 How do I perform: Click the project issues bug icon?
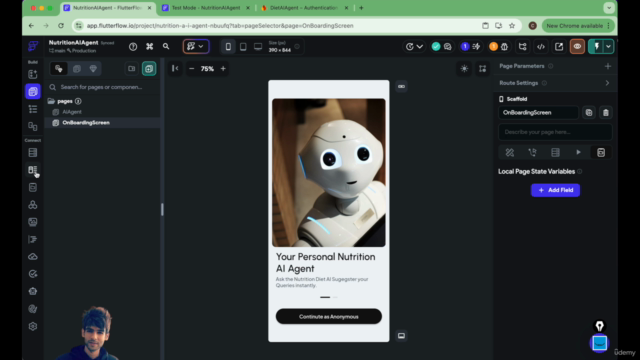tap(504, 47)
